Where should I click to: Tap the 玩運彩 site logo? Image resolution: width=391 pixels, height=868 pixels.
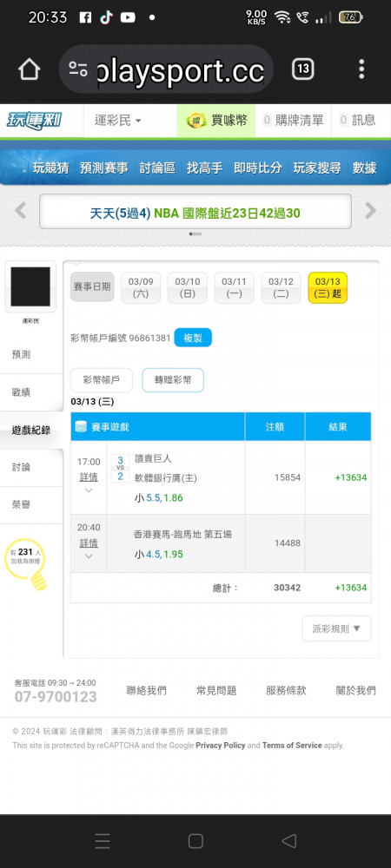coord(35,120)
